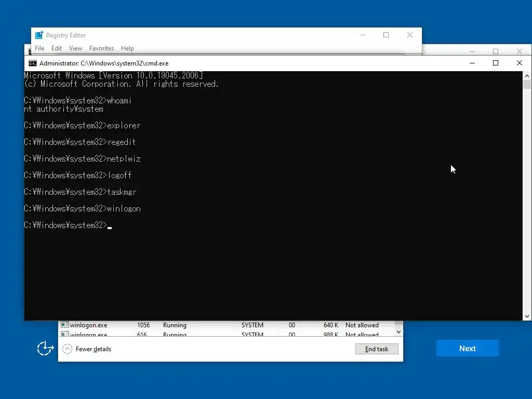Maximize the cmd.exe window
This screenshot has width=532, height=399.
click(496, 63)
